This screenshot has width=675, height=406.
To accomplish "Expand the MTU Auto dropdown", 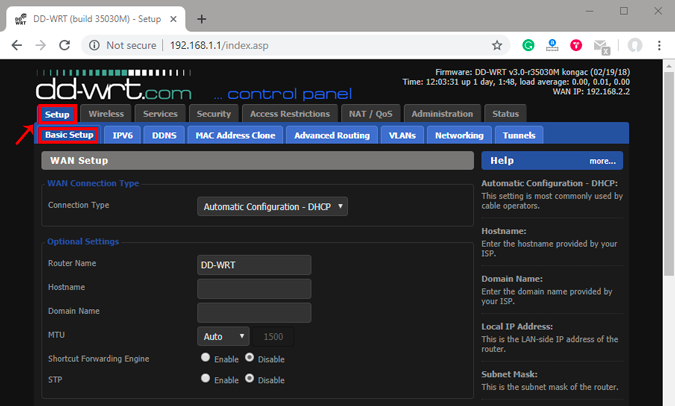I will [223, 337].
